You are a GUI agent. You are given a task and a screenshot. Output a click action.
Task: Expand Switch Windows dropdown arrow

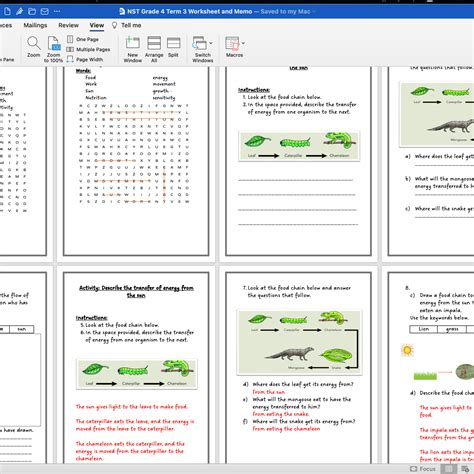coord(211,43)
